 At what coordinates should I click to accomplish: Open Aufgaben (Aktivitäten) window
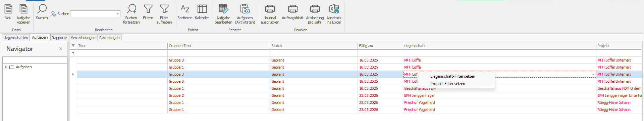click(245, 14)
